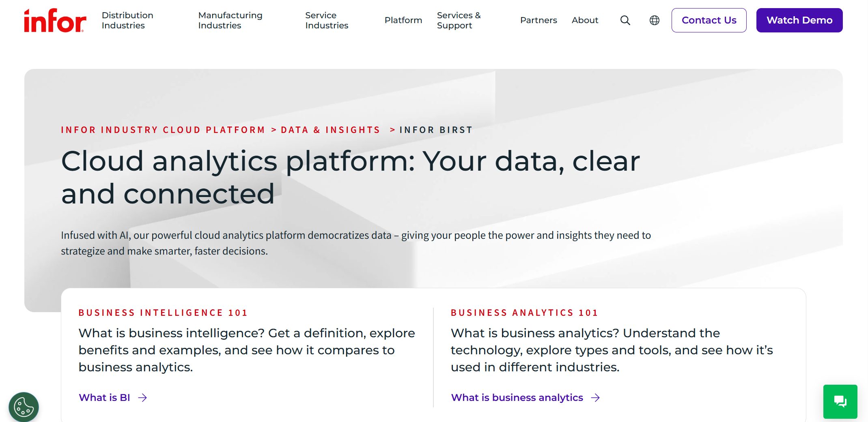The width and height of the screenshot is (868, 422).
Task: Click the arrow next to What is BI
Action: (x=142, y=398)
